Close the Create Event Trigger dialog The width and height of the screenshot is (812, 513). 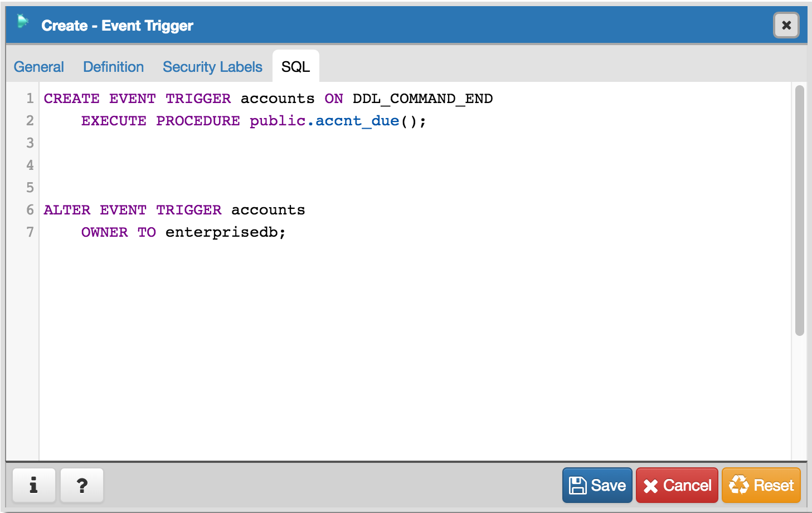pos(786,25)
